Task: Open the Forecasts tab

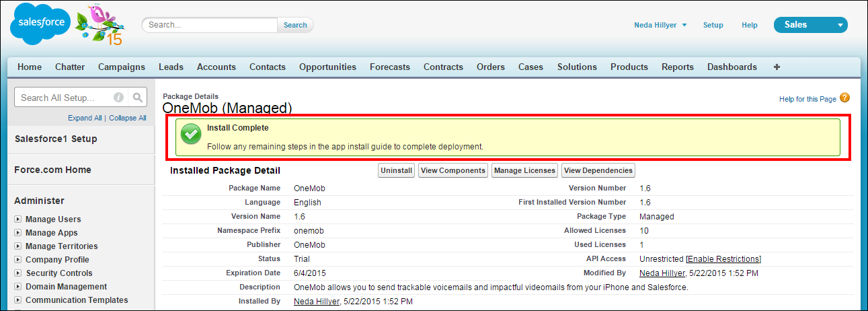Action: (390, 67)
